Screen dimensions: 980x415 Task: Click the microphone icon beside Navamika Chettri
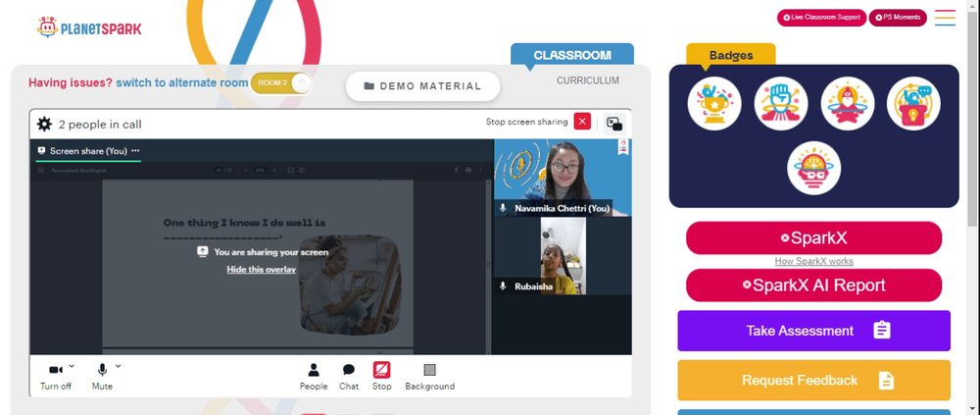(x=503, y=208)
